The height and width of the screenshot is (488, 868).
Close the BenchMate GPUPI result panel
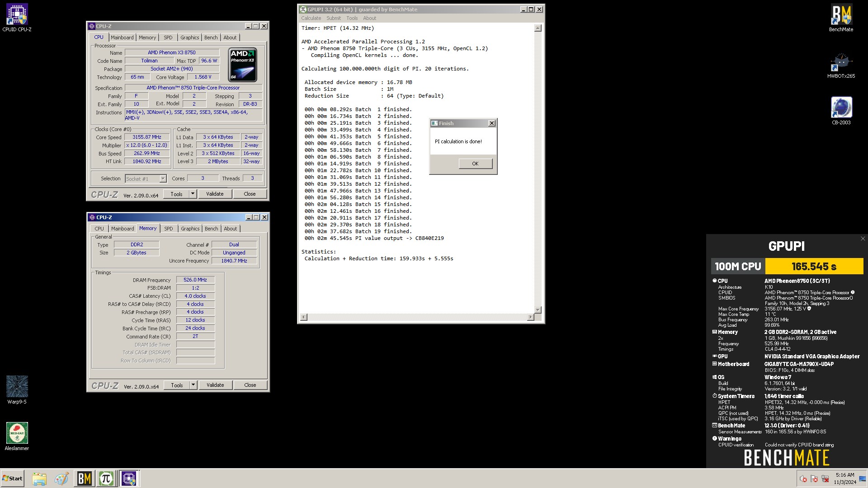[x=863, y=239]
